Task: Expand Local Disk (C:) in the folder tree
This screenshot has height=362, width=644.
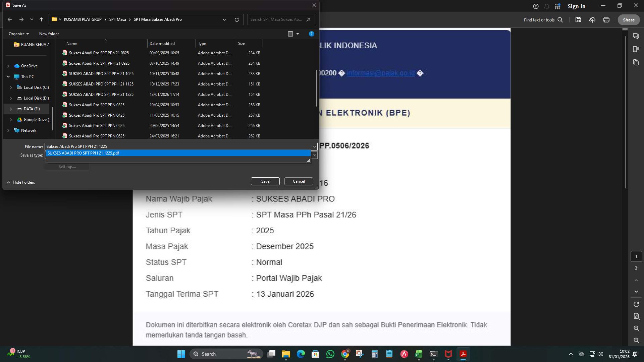Action: (10, 87)
